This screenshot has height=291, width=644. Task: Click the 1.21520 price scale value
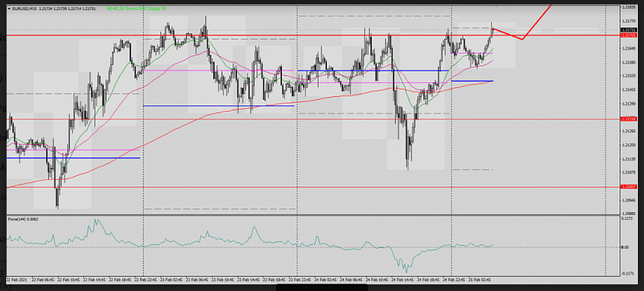pyautogui.click(x=630, y=75)
